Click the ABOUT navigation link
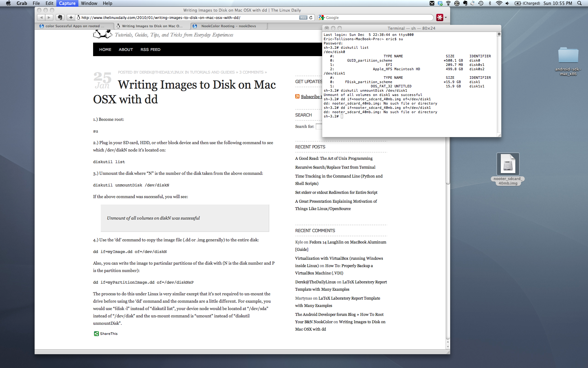 coord(126,49)
